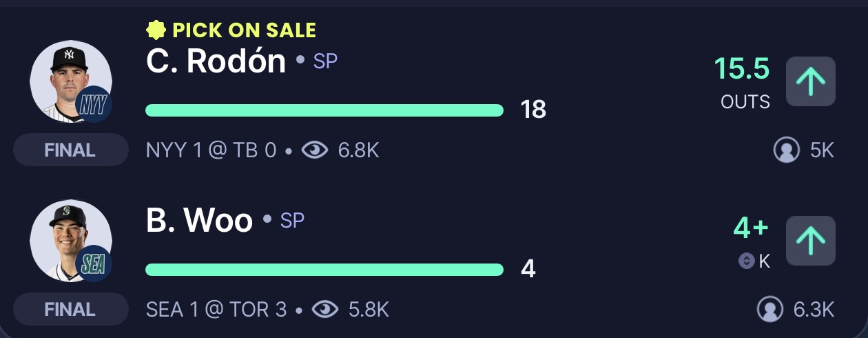Click the NYY team logo badge
The height and width of the screenshot is (338, 868).
pyautogui.click(x=93, y=105)
